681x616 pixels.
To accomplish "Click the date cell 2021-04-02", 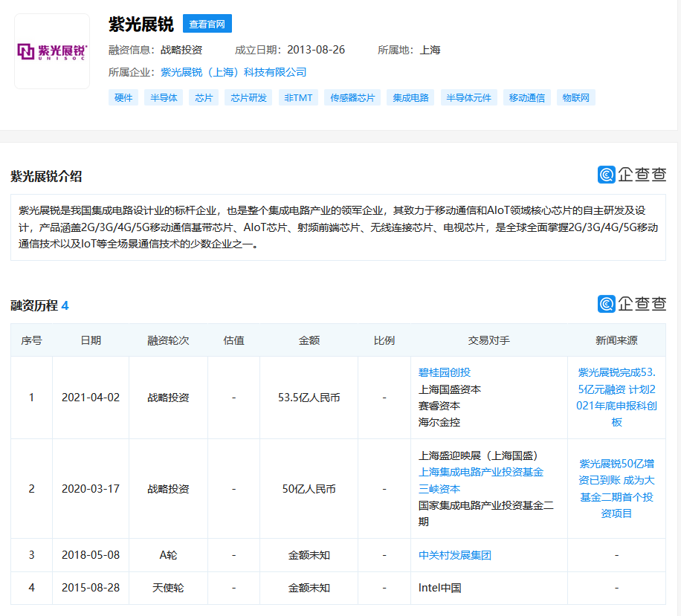I will 91,398.
